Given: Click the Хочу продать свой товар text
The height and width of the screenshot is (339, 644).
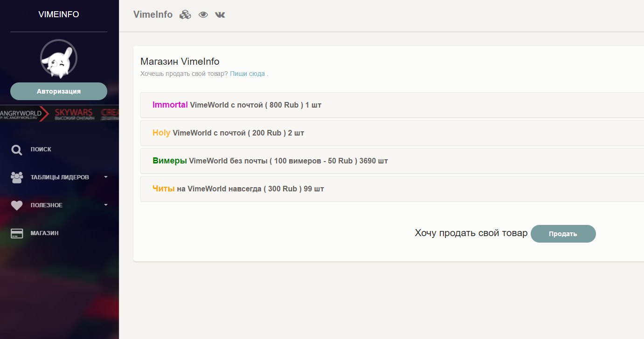Looking at the screenshot, I should tap(471, 233).
